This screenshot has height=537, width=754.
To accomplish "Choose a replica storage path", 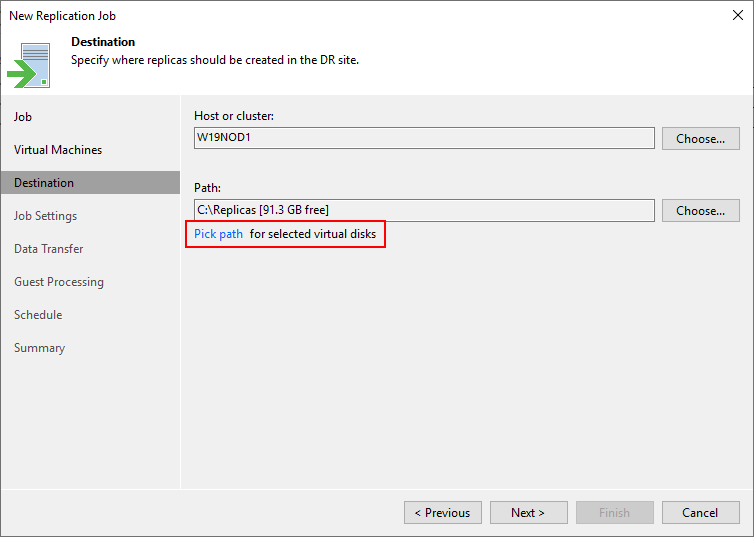I will [700, 211].
